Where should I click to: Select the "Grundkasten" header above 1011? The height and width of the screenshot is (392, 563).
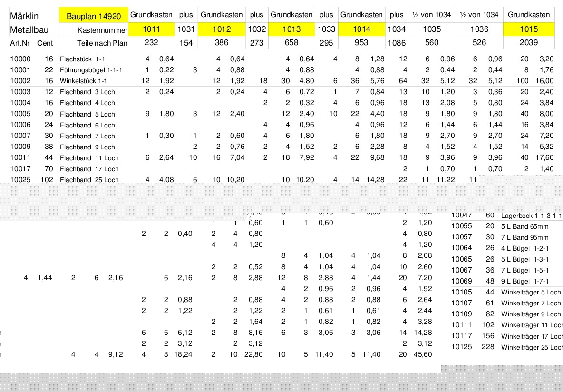[152, 15]
